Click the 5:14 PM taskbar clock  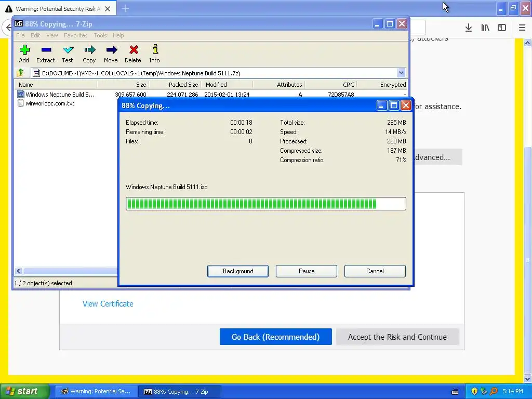512,391
